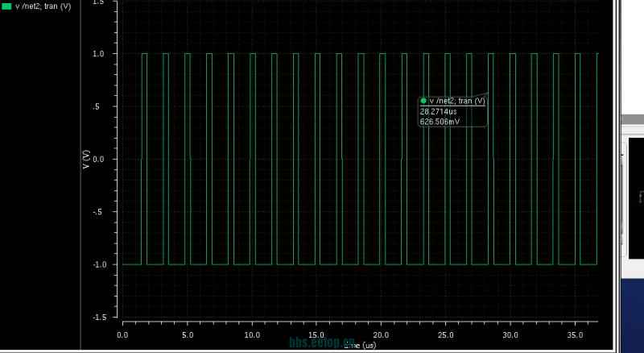Click the 626.506mV marker value
The image size is (644, 353).
click(440, 122)
